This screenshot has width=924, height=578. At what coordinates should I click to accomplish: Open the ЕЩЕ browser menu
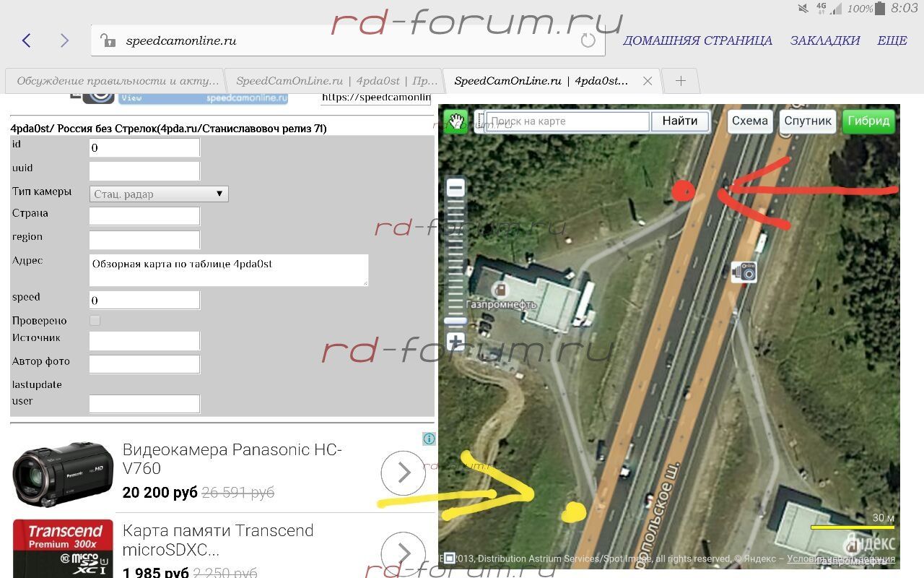pos(892,40)
